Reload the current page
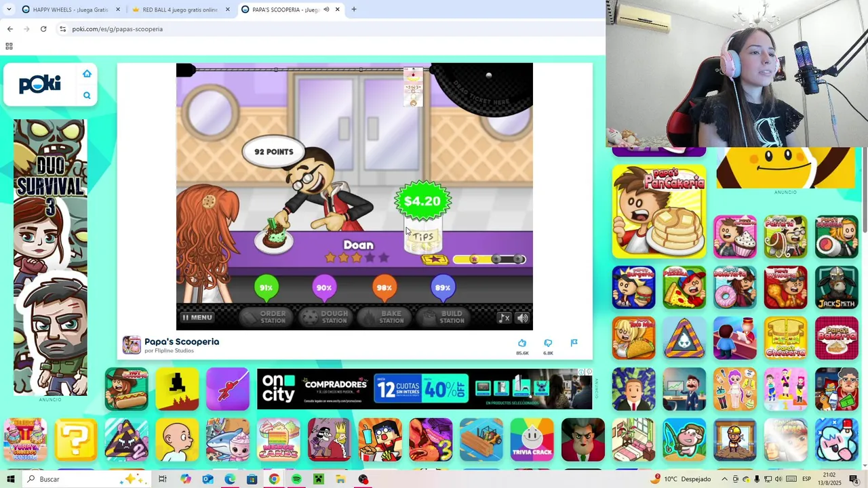Image resolution: width=868 pixels, height=488 pixels. 43,29
